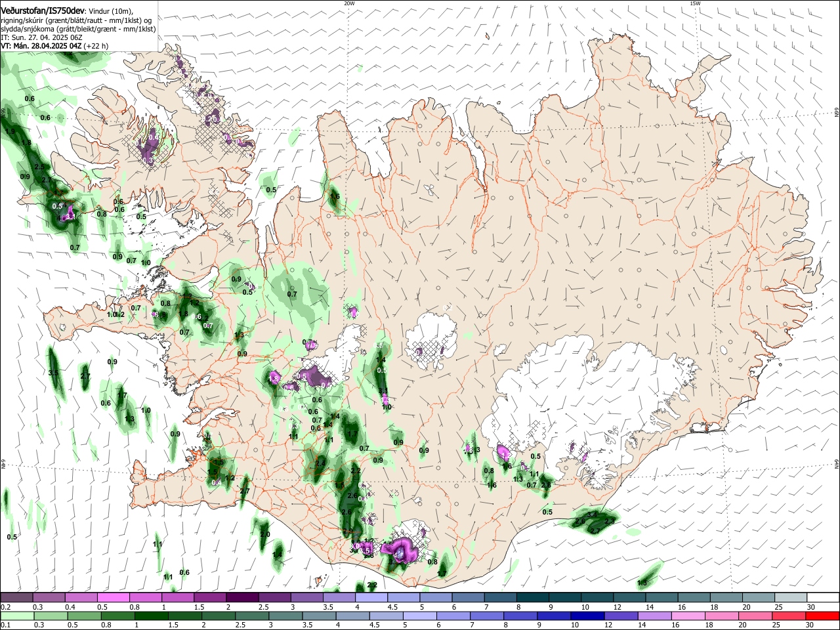Click the crimson 20–25 swatch in lower legend
840x630 pixels.
790,616
